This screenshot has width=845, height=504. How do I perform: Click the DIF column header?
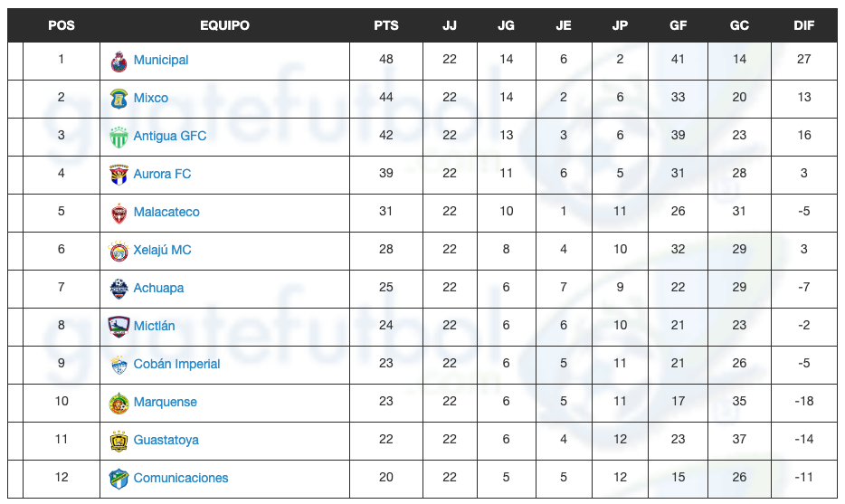click(x=804, y=25)
